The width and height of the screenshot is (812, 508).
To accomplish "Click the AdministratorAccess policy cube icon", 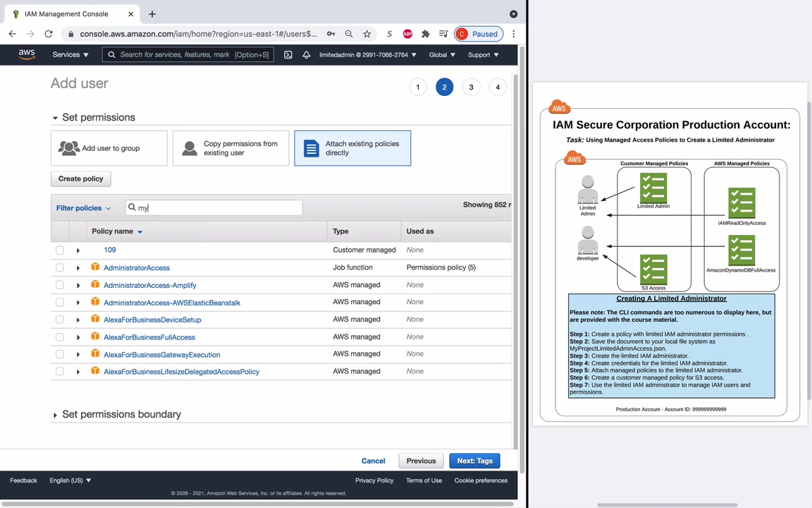I will [95, 267].
